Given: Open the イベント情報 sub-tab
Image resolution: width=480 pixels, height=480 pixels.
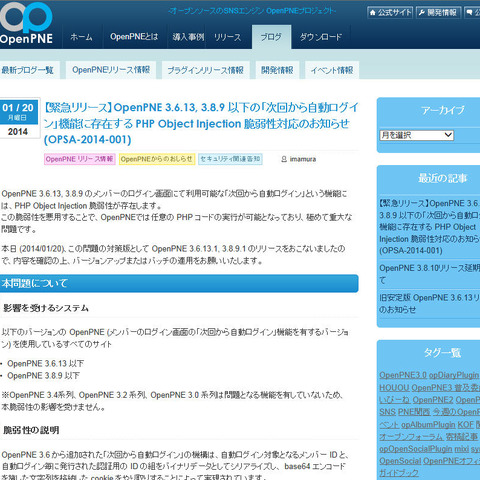Looking at the screenshot, I should (x=332, y=70).
